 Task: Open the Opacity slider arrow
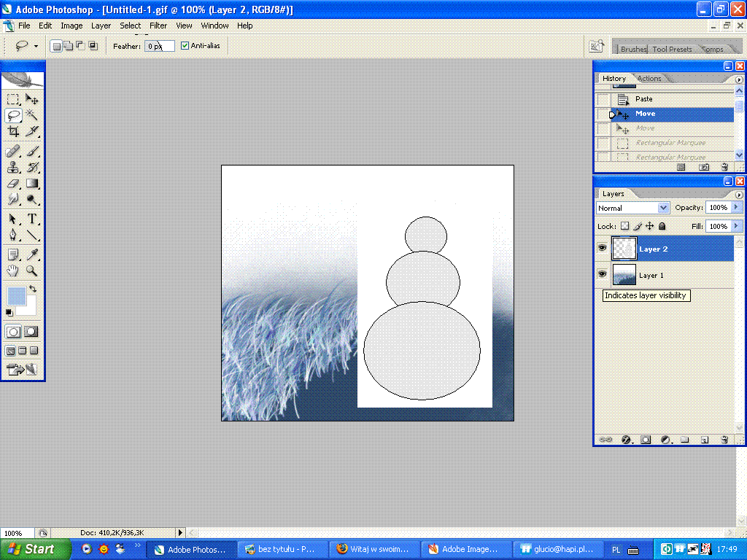tap(737, 207)
